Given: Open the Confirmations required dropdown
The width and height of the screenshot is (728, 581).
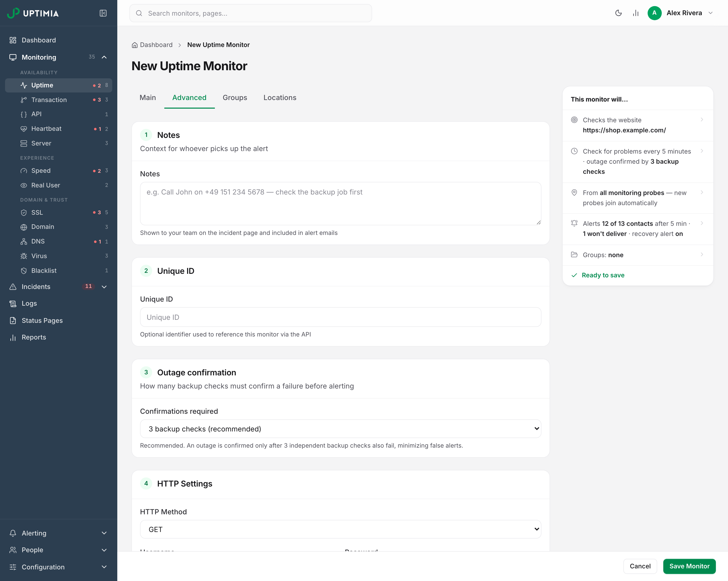Looking at the screenshot, I should click(x=340, y=429).
